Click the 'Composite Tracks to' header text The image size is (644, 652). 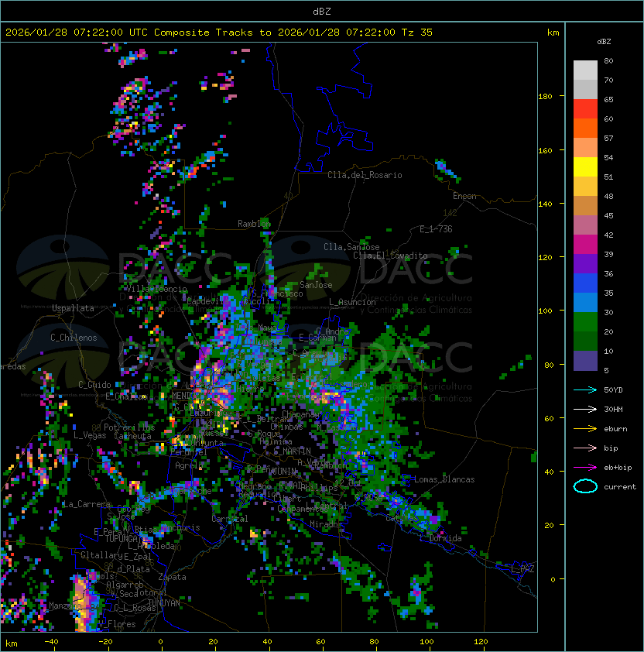(212, 33)
